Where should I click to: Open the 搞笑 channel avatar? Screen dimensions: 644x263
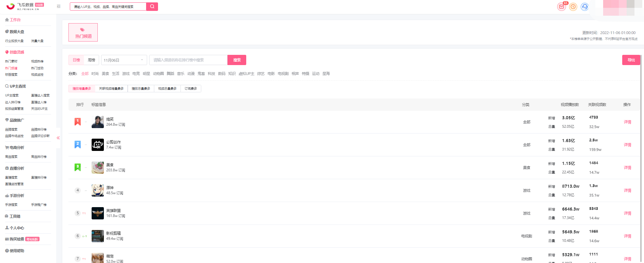click(x=98, y=122)
